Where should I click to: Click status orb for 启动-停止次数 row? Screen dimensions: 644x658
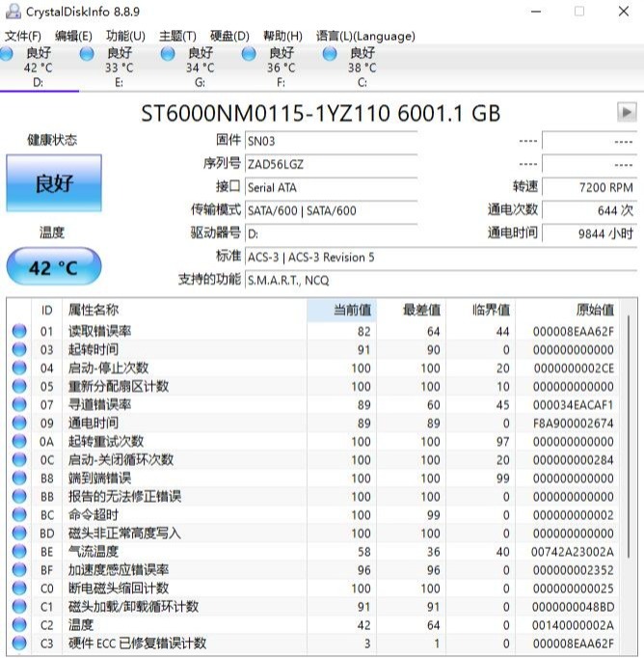click(19, 368)
